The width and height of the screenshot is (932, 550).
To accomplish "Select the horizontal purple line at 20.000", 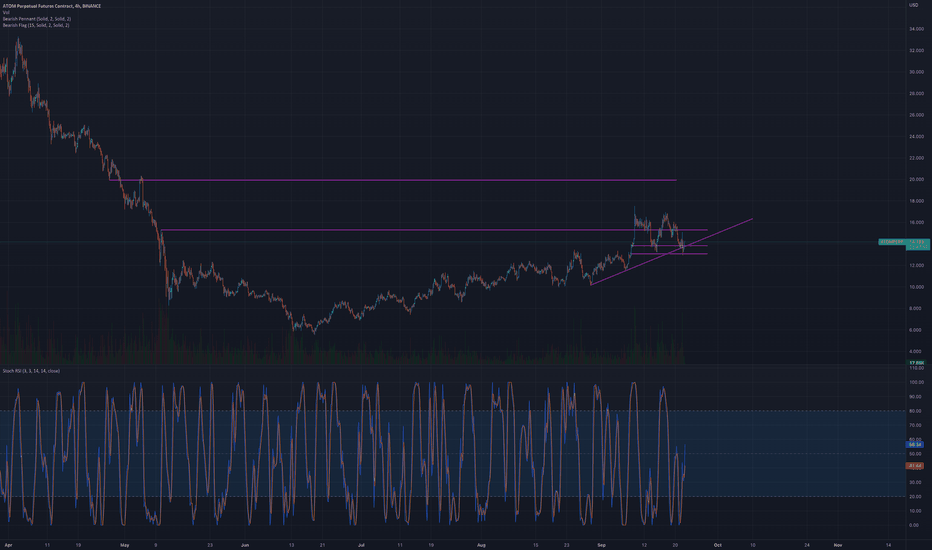I will point(393,180).
